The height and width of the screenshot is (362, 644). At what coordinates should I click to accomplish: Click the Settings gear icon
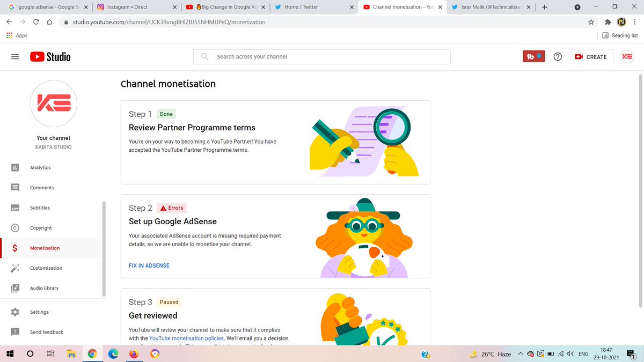[15, 312]
